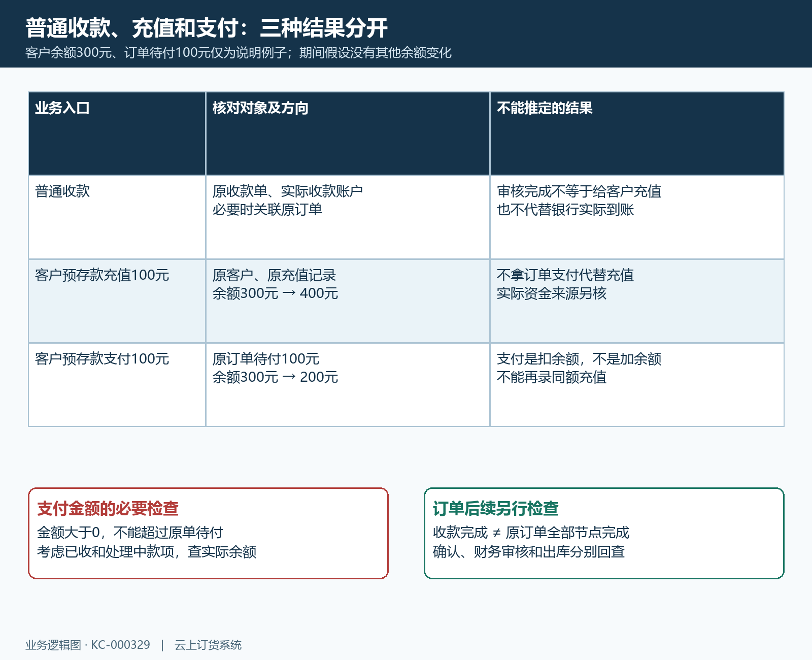The width and height of the screenshot is (812, 660).
Task: Click the footer text 业务逻辑图 · KC-000329
Action: tap(88, 645)
